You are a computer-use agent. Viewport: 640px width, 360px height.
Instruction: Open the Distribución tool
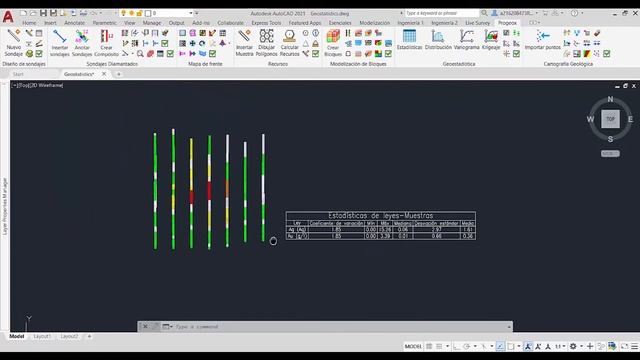tap(438, 40)
